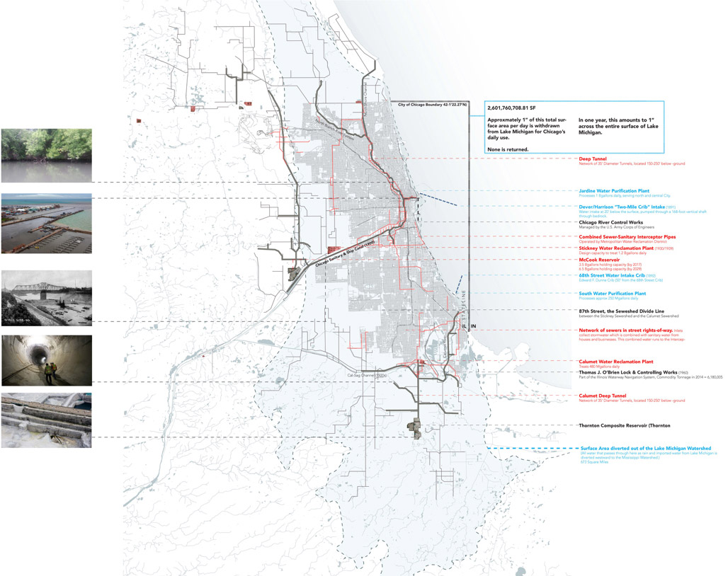Click the vertical 'STATE LINE' map label
Image resolution: width=728 pixels, height=576 pixels.
(x=464, y=305)
